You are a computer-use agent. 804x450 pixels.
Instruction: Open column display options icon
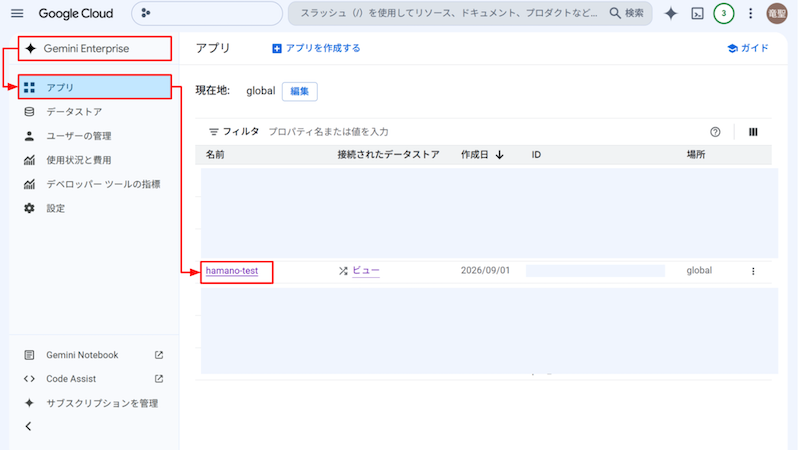click(x=753, y=132)
